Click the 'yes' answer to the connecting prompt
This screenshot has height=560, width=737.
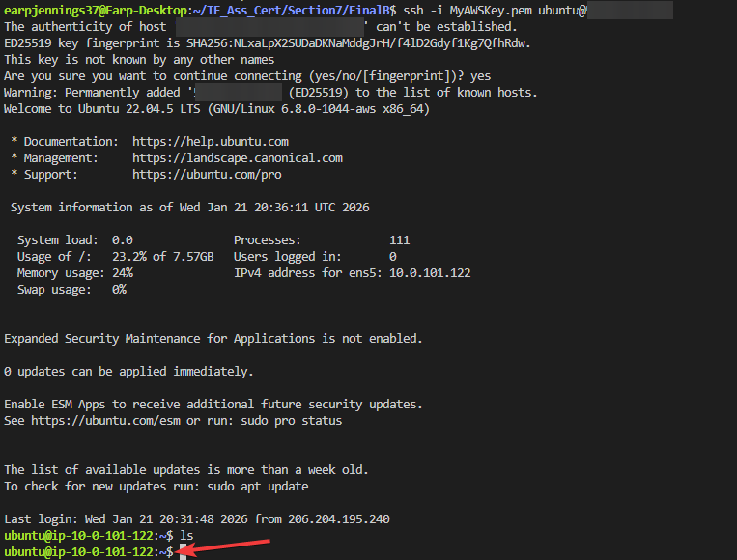480,76
